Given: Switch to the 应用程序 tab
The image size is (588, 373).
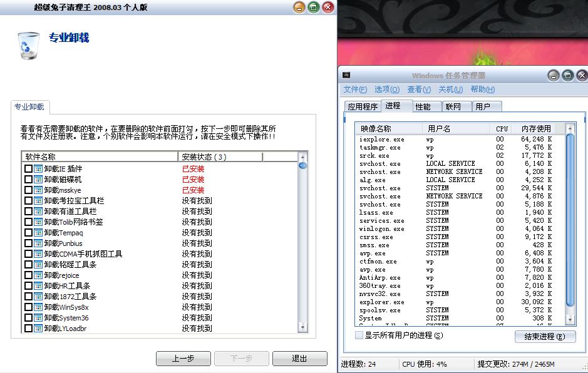Looking at the screenshot, I should tap(363, 107).
